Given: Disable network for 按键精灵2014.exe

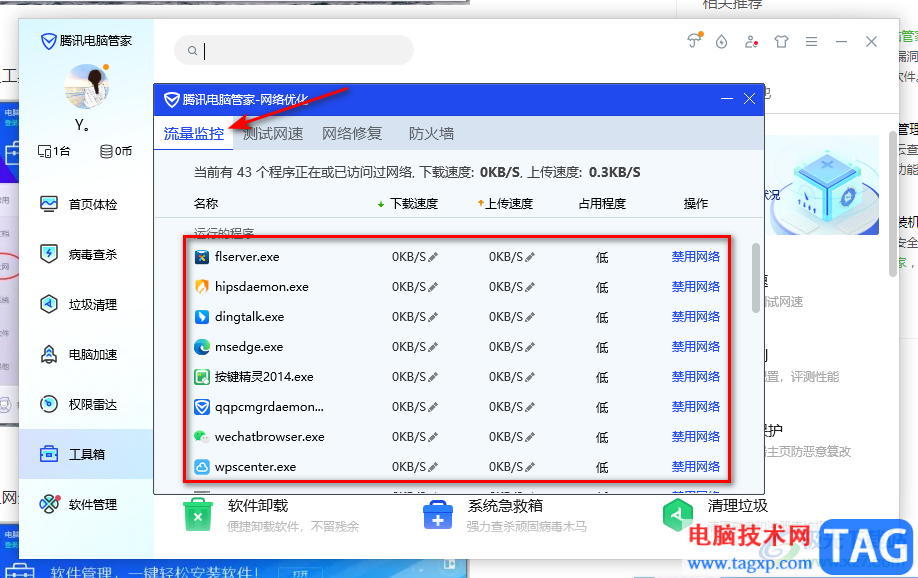Looking at the screenshot, I should tap(696, 377).
